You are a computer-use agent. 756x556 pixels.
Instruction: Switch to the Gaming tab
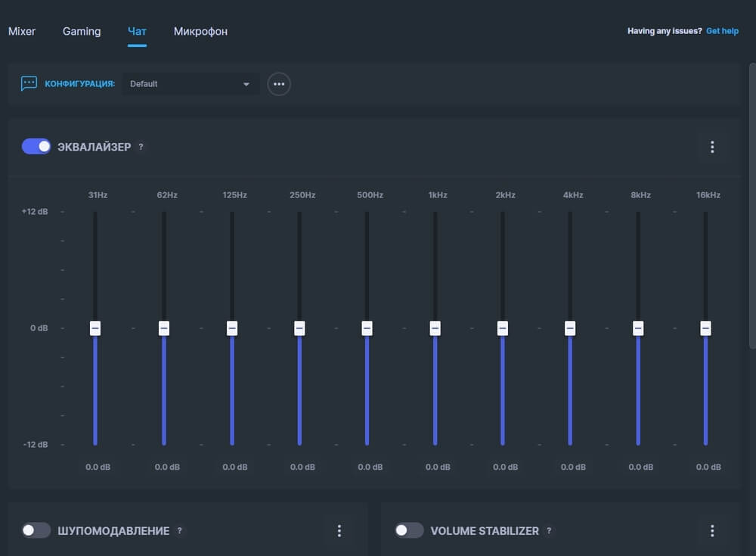(82, 32)
